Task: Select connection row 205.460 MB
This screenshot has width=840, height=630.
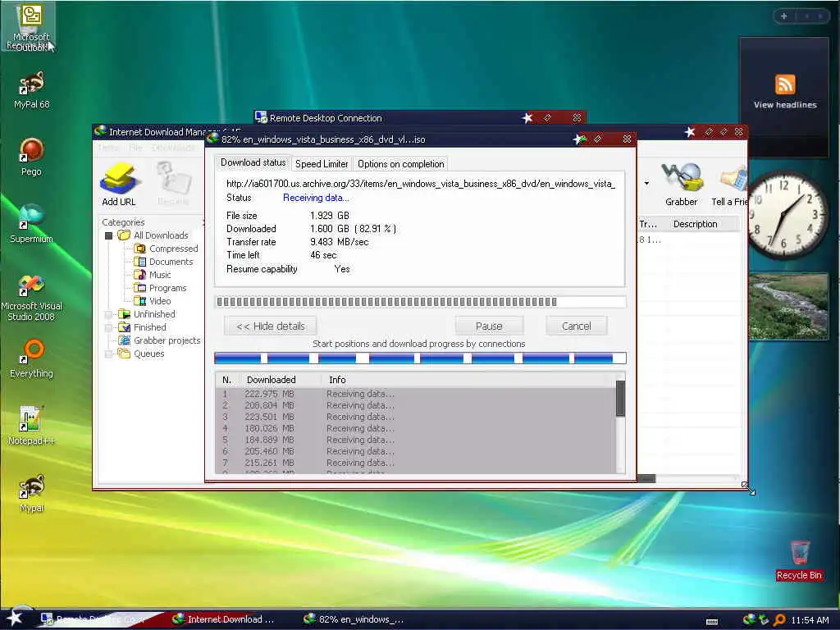Action: pyautogui.click(x=416, y=452)
